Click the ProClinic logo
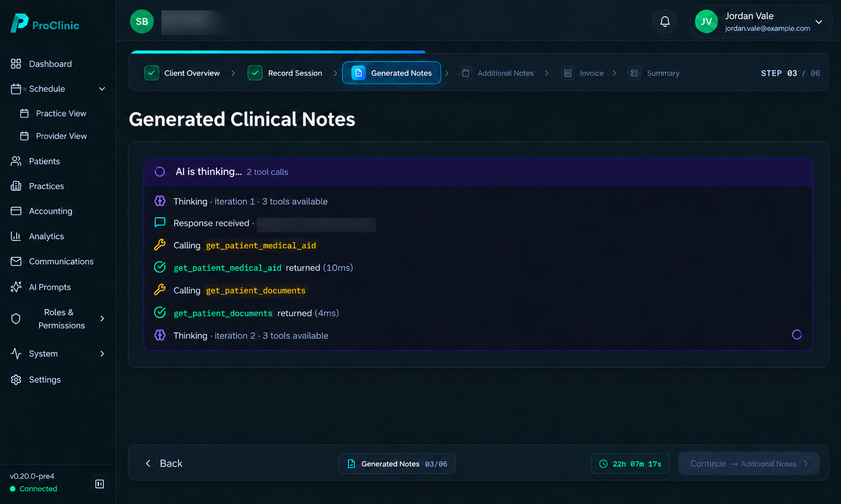Viewport: 841px width, 504px height. tap(45, 23)
